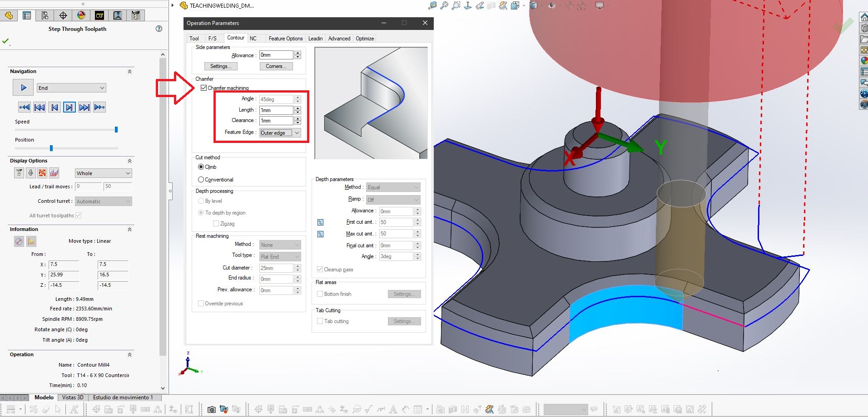Open the CAM feature tree tab icon
This screenshot has height=417, width=868.
(x=99, y=15)
